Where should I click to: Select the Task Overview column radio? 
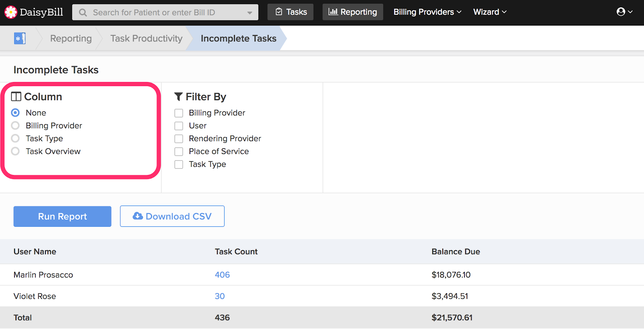pos(15,152)
